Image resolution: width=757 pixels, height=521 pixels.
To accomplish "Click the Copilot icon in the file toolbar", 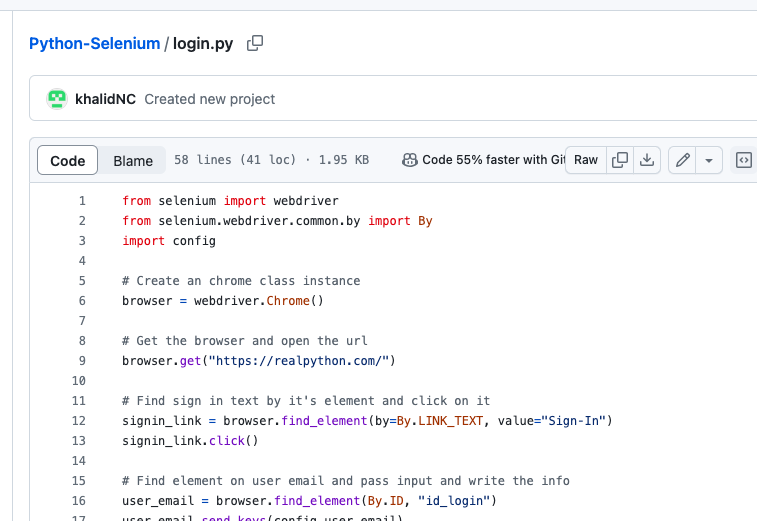I will point(410,160).
